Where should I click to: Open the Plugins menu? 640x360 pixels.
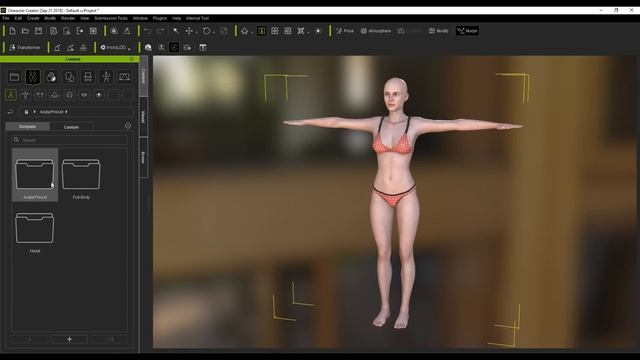[160, 18]
